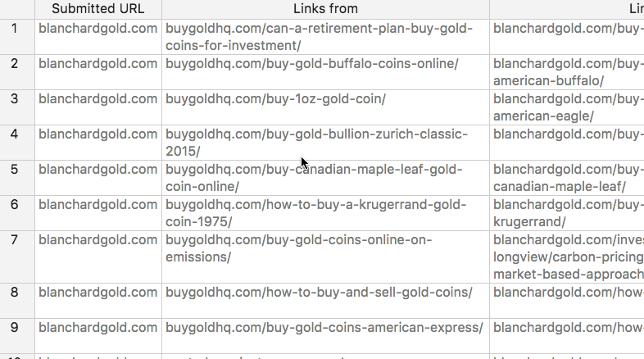Click the how-to-buy-and-sell-gold-coins cell

(x=326, y=301)
